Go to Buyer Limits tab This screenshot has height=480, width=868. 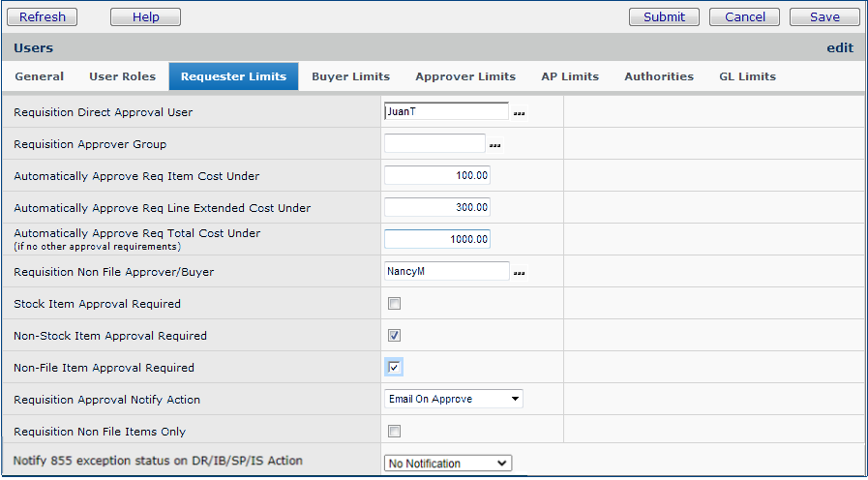350,76
